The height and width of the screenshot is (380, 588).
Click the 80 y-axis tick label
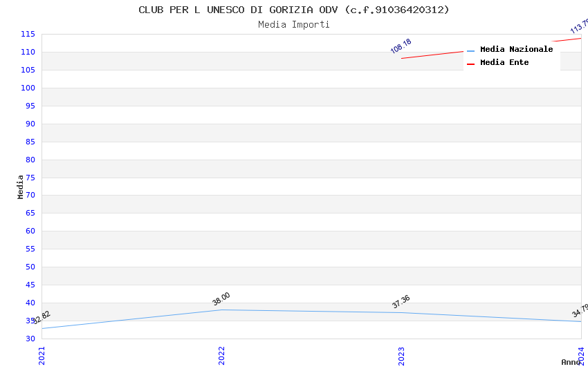[30, 160]
